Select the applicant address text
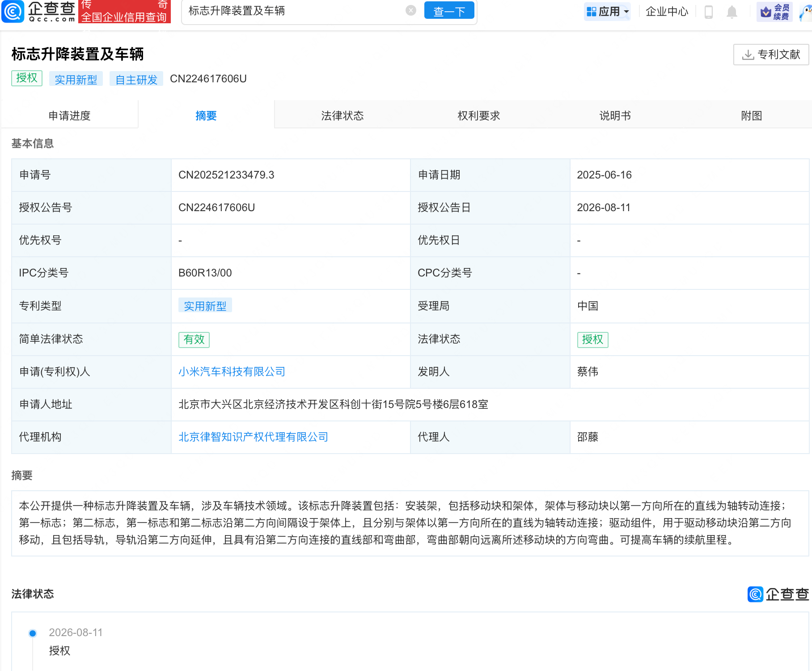 coord(333,404)
